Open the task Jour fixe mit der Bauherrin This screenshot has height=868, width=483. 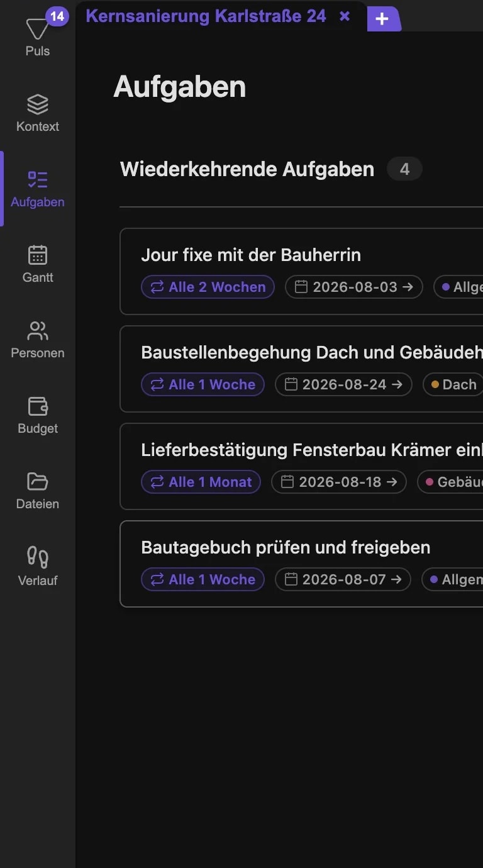coord(251,255)
